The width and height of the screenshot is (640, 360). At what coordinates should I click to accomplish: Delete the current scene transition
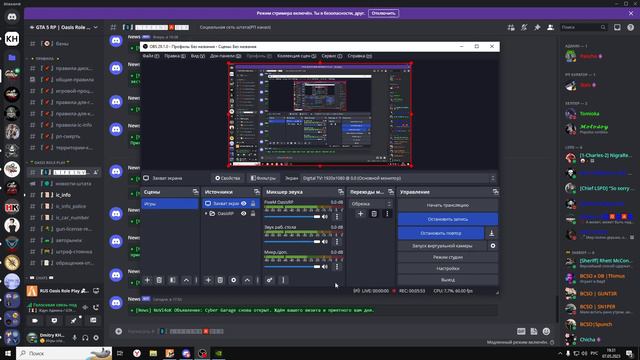pyautogui.click(x=374, y=213)
